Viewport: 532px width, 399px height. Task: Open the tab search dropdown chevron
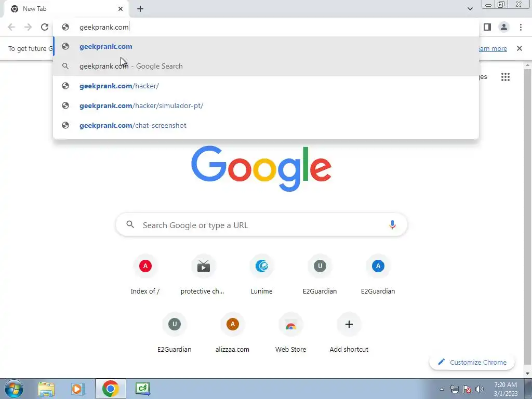[470, 9]
